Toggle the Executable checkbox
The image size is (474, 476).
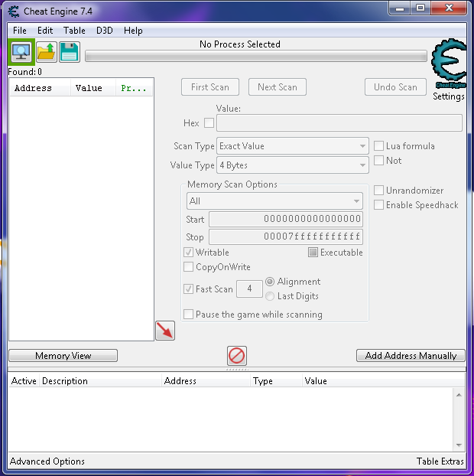(x=313, y=253)
